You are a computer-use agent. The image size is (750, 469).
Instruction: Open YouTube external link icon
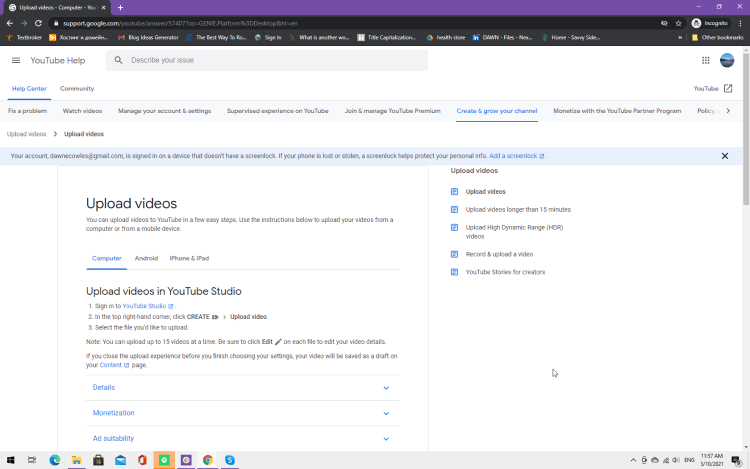pyautogui.click(x=728, y=88)
